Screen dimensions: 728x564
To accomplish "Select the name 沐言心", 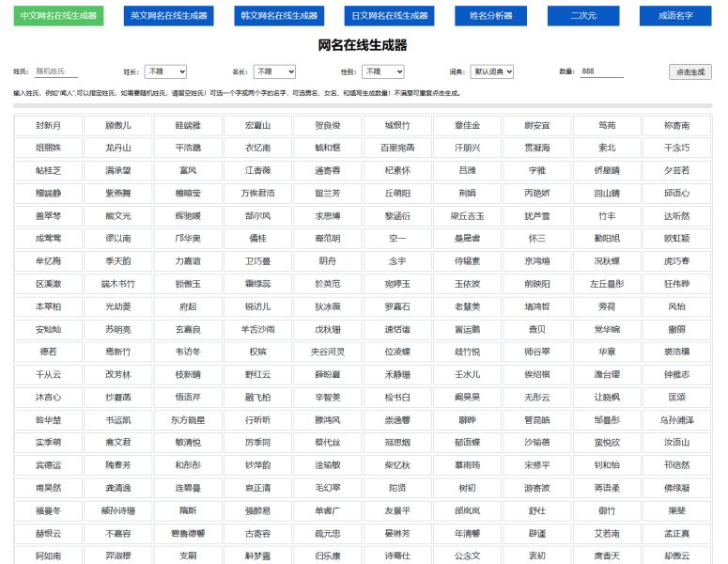I will point(48,398).
